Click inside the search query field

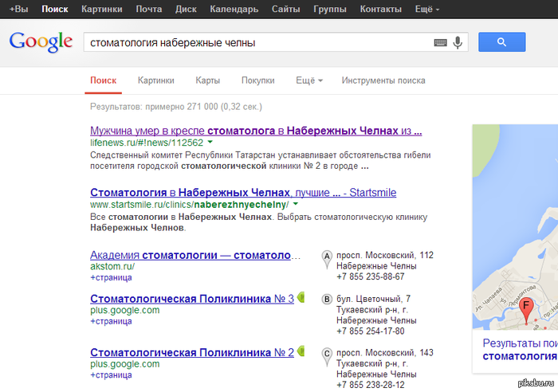click(x=258, y=42)
